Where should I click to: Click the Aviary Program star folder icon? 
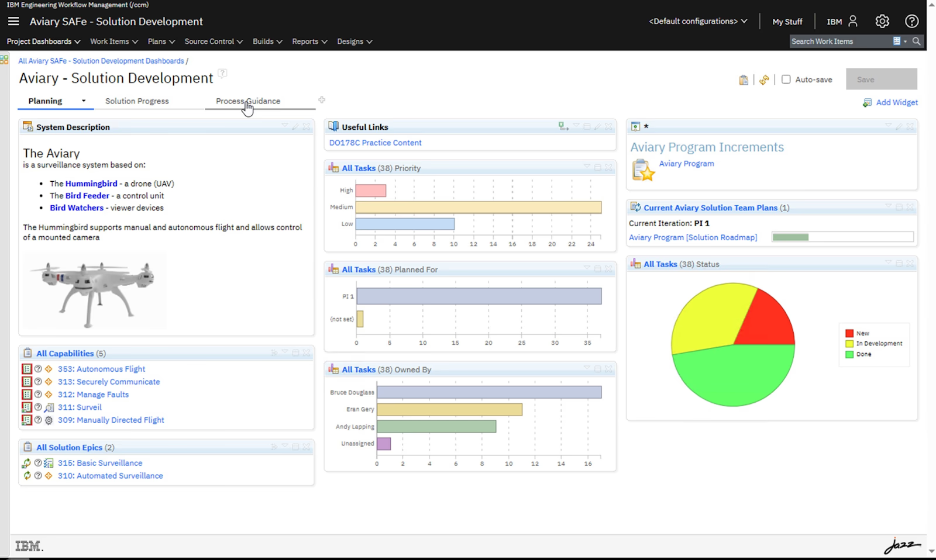[643, 170]
